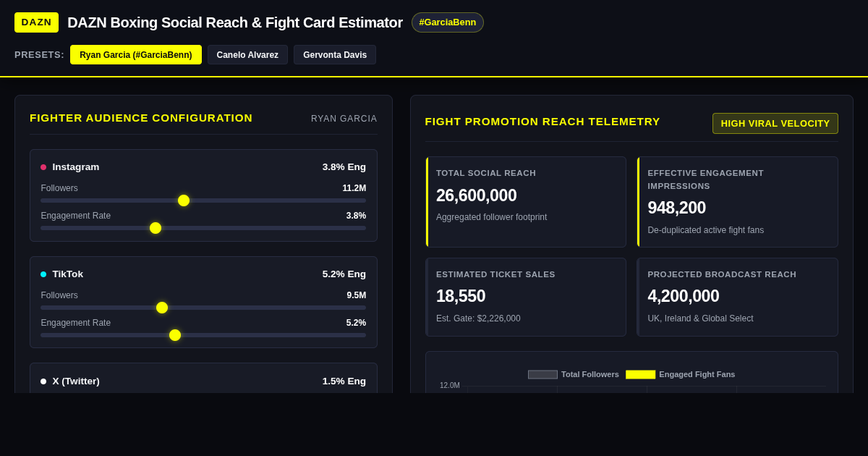
Task: Click 'Aggregated follower footprint' caption
Action: (492, 217)
